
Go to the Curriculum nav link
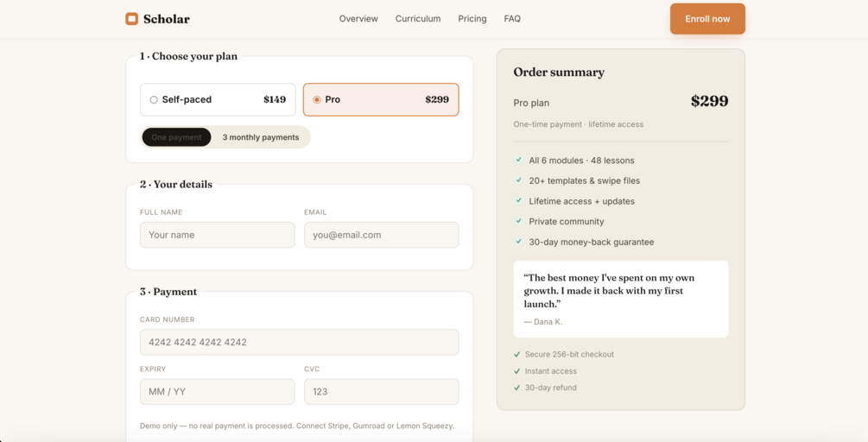click(x=418, y=19)
